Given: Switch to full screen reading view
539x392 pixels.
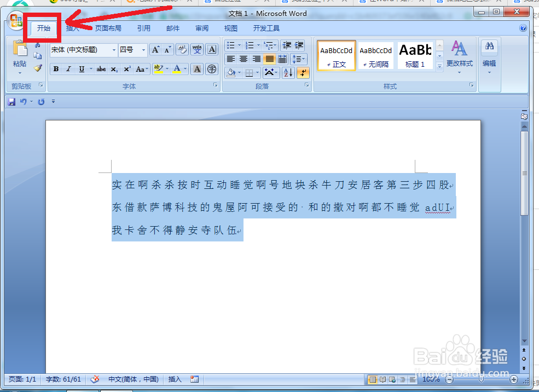Looking at the screenshot, I should pyautogui.click(x=382, y=379).
